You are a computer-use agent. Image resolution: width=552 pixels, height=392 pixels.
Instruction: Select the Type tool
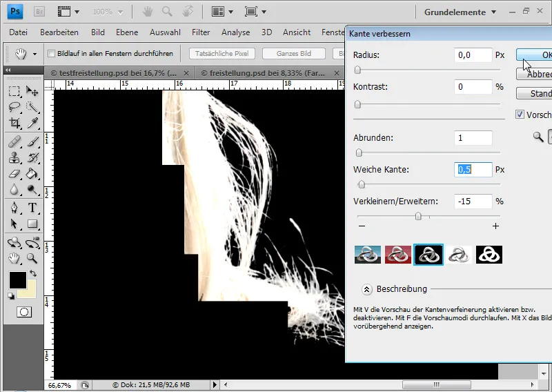[32, 208]
